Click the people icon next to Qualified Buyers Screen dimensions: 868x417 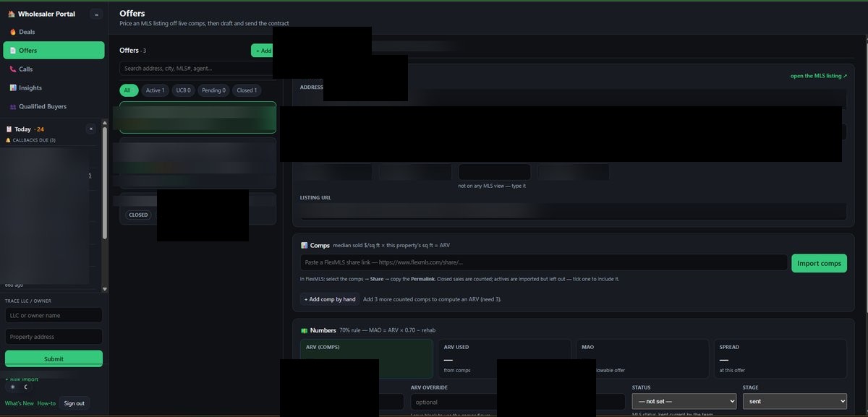pyautogui.click(x=12, y=106)
